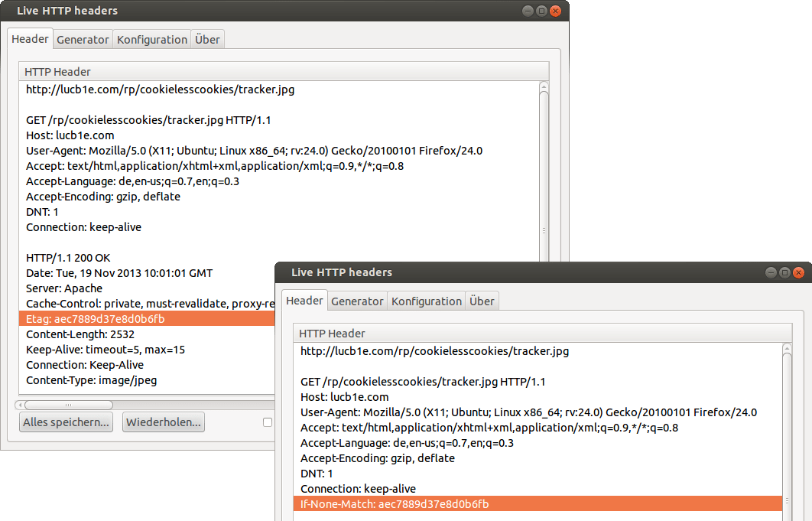Close the back Live HTTP headers window
The width and height of the screenshot is (812, 521).
point(555,11)
